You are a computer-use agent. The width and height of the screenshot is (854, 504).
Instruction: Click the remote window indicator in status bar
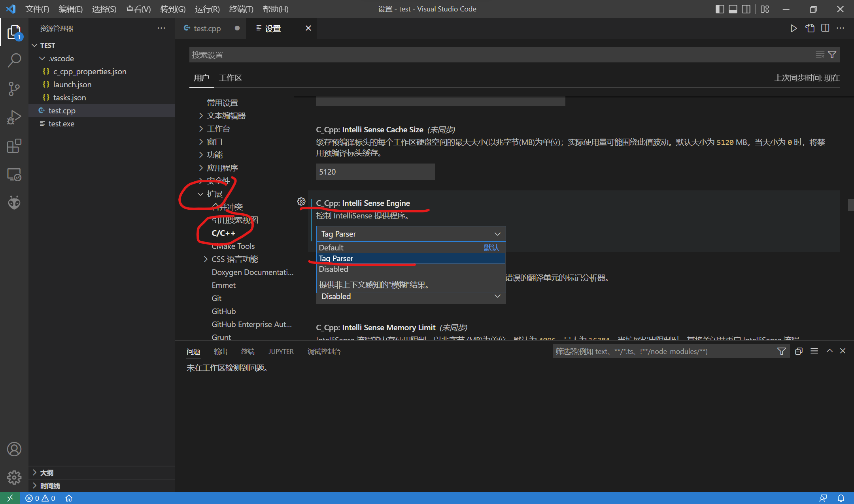[10, 498]
